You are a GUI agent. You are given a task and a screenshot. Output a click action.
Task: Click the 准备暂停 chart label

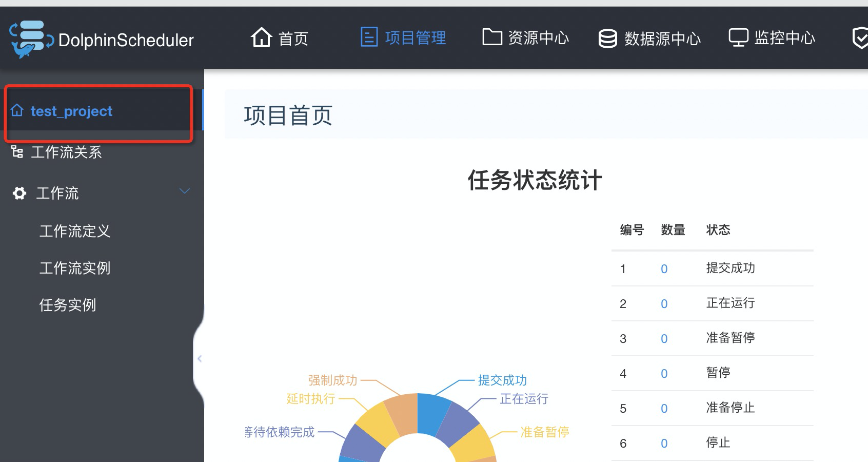click(545, 432)
